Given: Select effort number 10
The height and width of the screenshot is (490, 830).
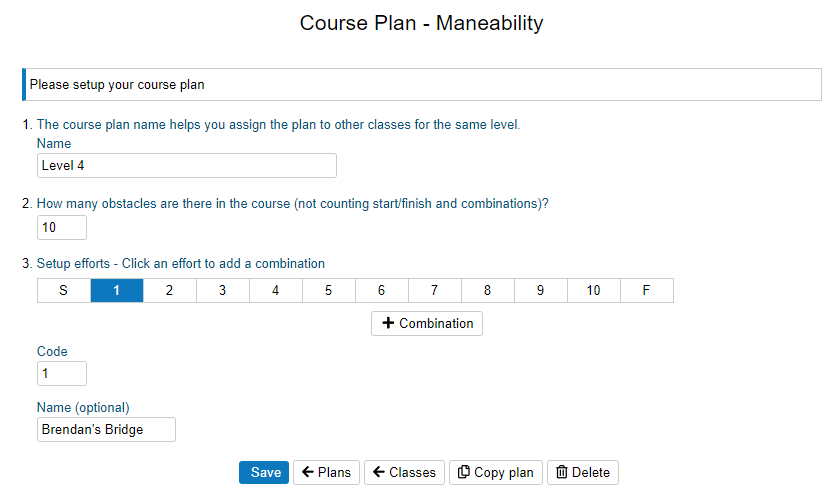Looking at the screenshot, I should point(594,290).
